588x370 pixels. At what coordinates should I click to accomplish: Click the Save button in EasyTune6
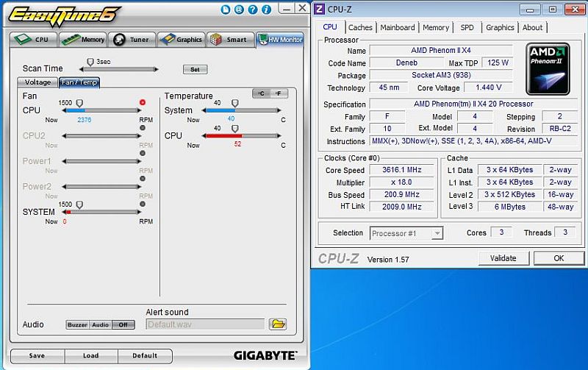(37, 356)
